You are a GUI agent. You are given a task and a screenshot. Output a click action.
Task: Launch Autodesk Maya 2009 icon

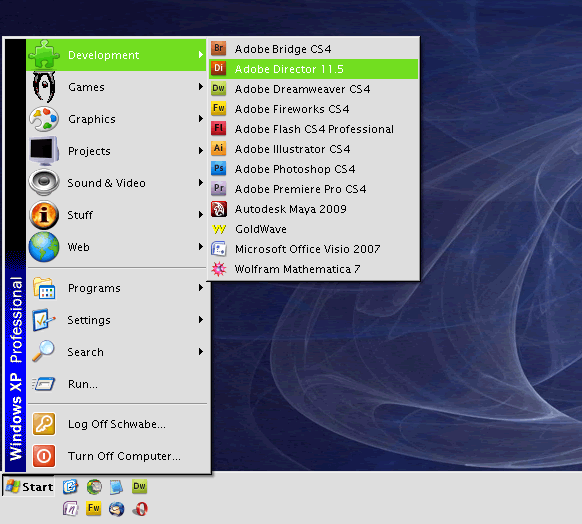[x=219, y=209]
